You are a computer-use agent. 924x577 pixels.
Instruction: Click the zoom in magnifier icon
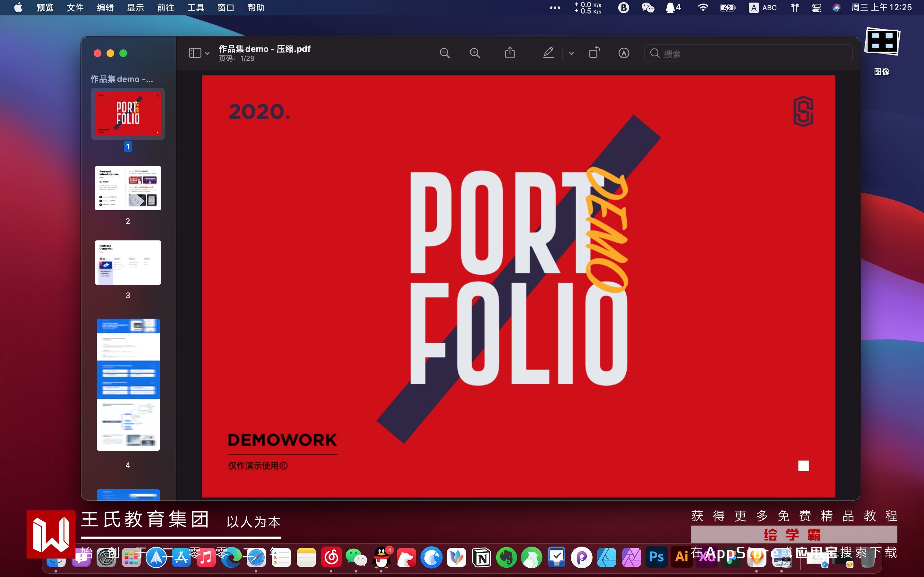pos(475,53)
